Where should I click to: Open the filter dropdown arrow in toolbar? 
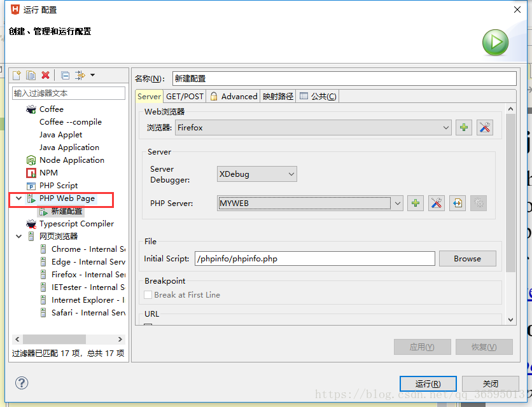92,75
